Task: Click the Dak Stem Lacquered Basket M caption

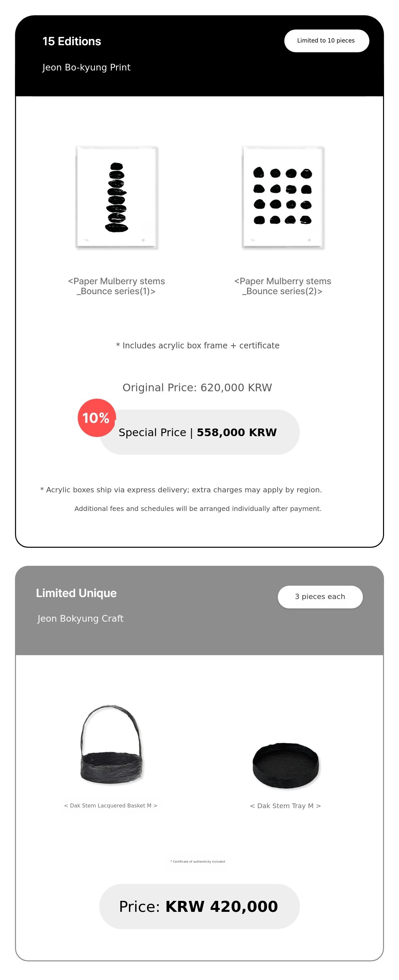Action: (111, 805)
